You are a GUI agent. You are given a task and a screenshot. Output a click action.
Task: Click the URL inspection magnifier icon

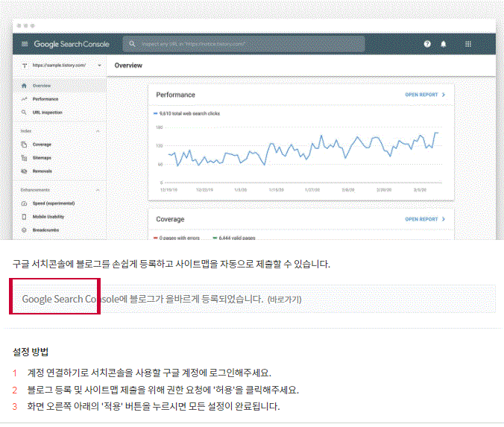(x=24, y=113)
